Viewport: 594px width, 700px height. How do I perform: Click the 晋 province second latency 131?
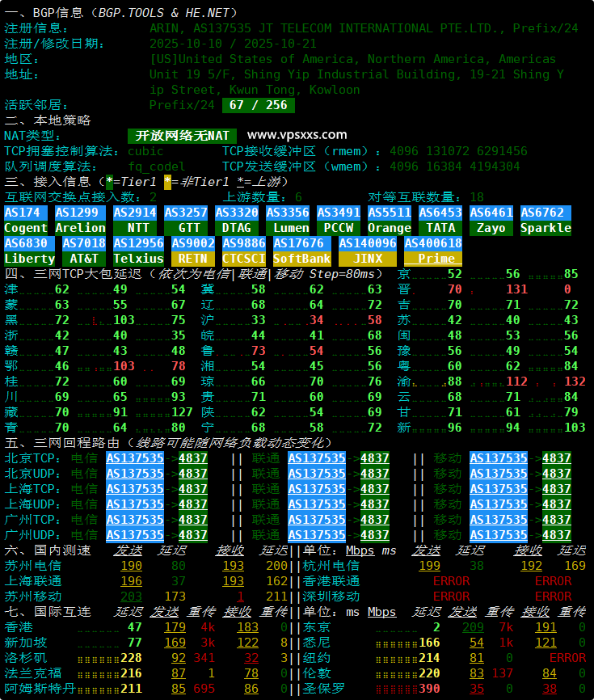516,289
